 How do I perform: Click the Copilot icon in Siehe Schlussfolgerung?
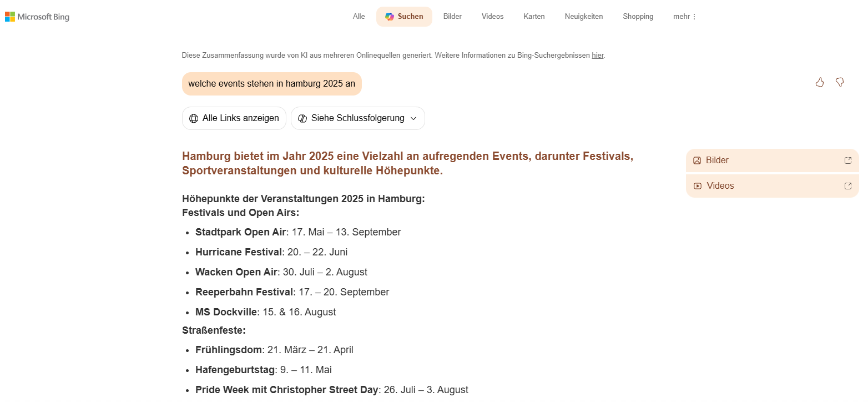[302, 118]
